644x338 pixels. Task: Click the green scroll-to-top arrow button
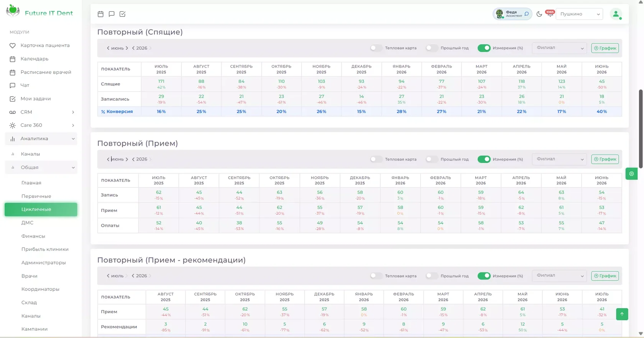point(622,314)
